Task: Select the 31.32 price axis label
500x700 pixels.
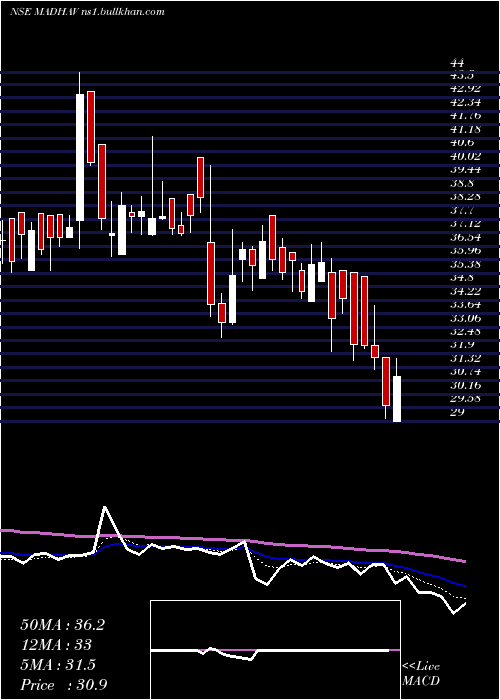Action: (465, 358)
